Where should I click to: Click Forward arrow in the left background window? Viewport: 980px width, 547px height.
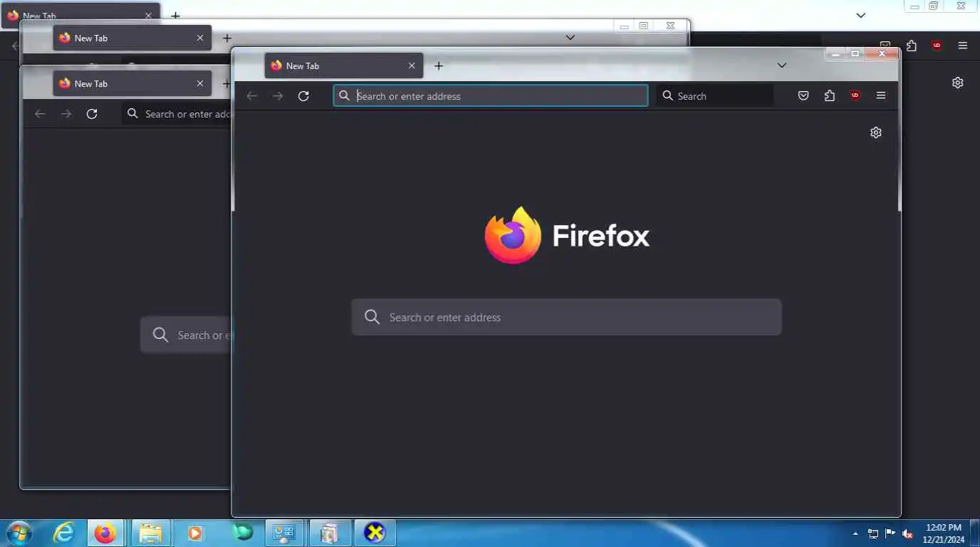pyautogui.click(x=66, y=114)
